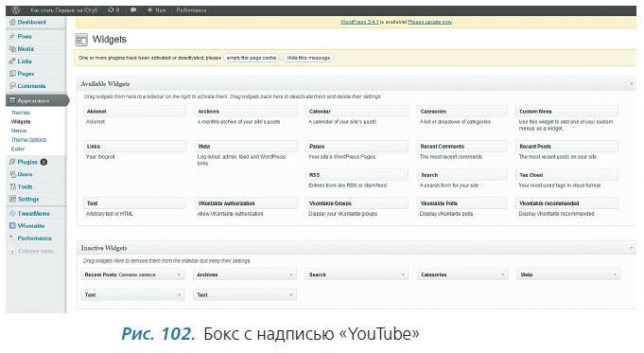Open Theme Options submenu item
Viewport: 644px width, 353px height.
tap(28, 140)
